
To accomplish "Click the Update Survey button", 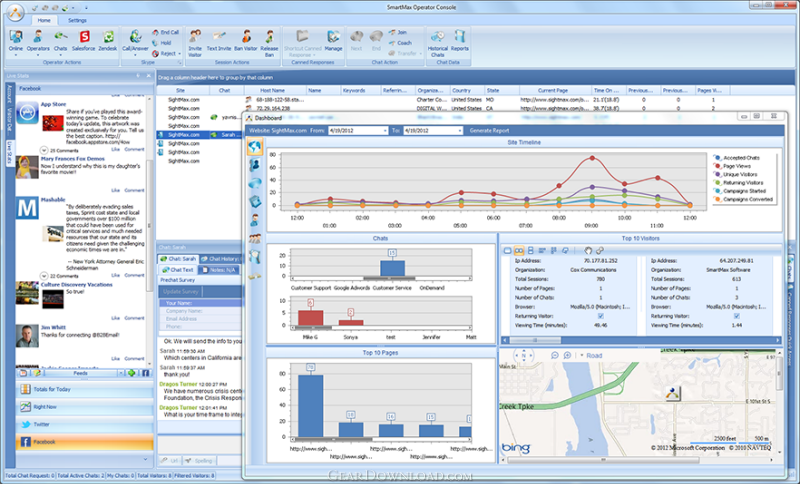I will [x=181, y=292].
